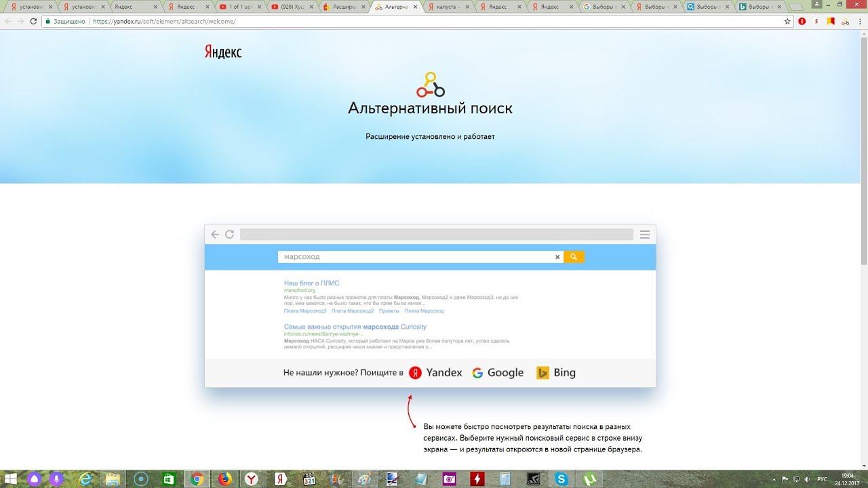Open Yandex Browser from the taskbar
The width and height of the screenshot is (868, 488).
252,479
